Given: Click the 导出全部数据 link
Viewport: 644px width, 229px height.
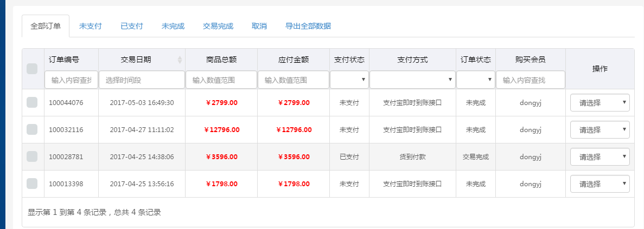Looking at the screenshot, I should [x=308, y=26].
